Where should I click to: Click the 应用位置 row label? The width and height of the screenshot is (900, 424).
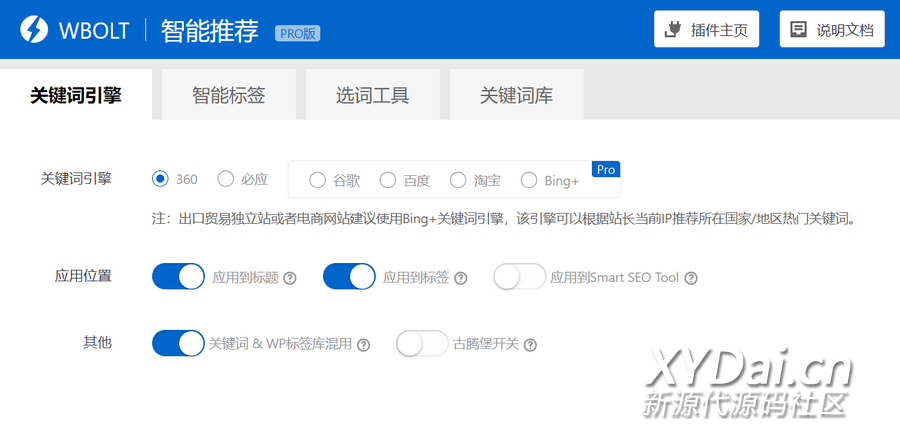pyautogui.click(x=83, y=276)
